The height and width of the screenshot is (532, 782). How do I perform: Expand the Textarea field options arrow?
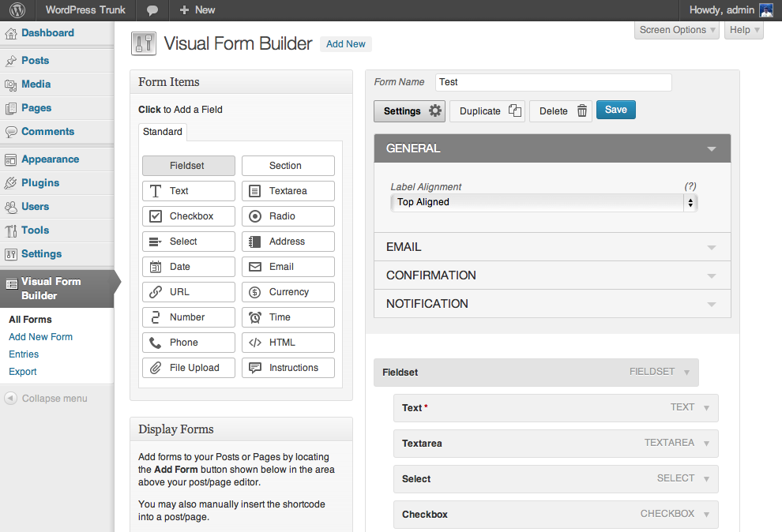[x=706, y=444]
